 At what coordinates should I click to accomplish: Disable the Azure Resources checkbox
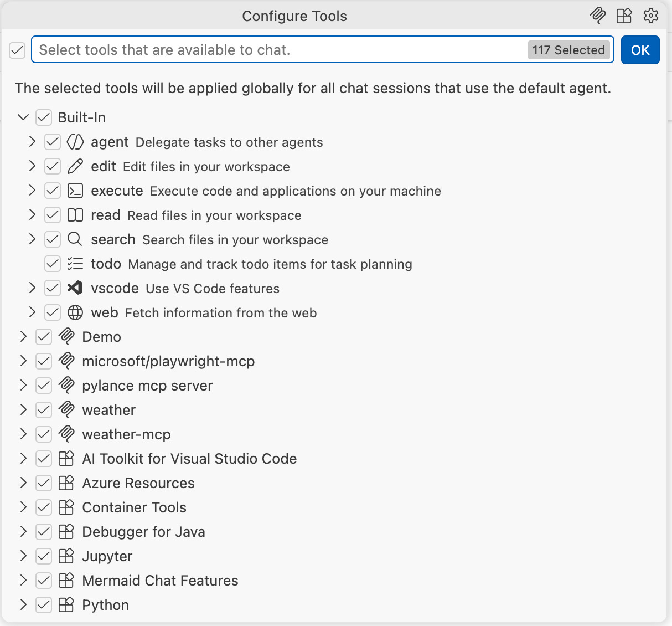(x=44, y=483)
